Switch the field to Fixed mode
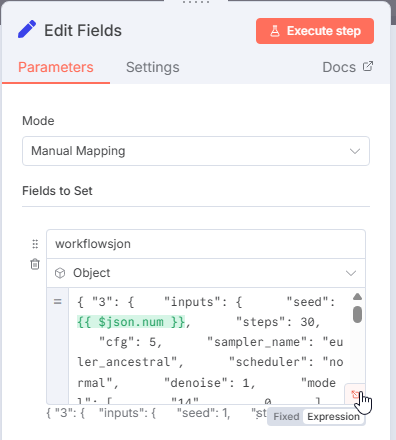Image resolution: width=396 pixels, height=440 pixels. click(x=286, y=417)
